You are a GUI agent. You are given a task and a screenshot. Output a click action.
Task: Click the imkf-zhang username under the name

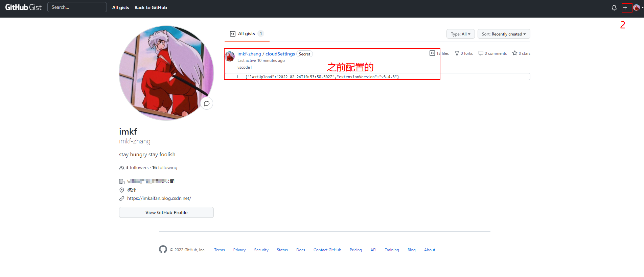tap(135, 141)
